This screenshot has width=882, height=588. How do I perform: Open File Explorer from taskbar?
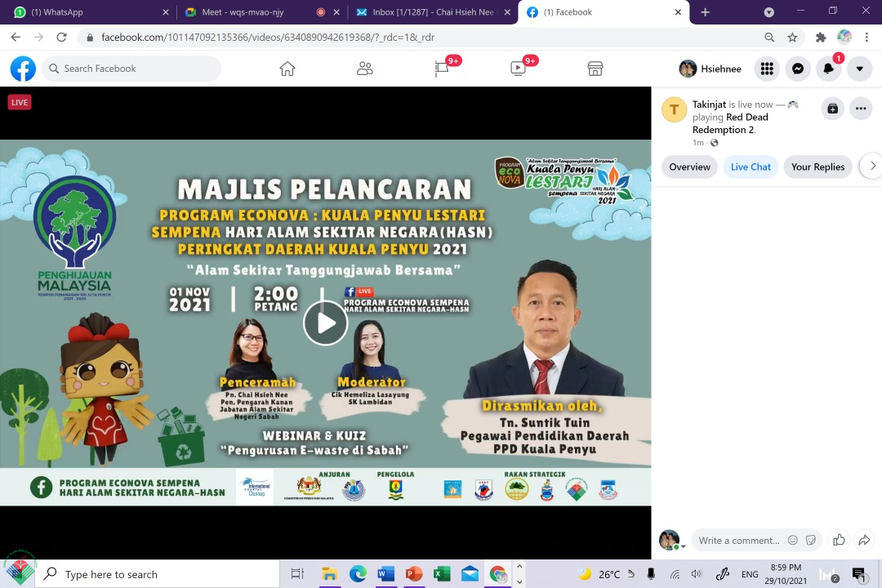point(329,574)
